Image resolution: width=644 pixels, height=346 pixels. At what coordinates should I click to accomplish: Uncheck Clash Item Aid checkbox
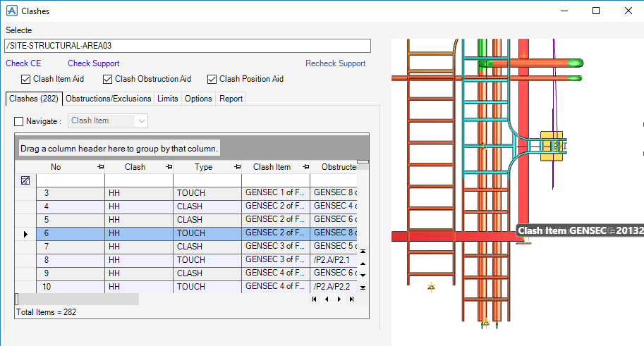tap(25, 79)
